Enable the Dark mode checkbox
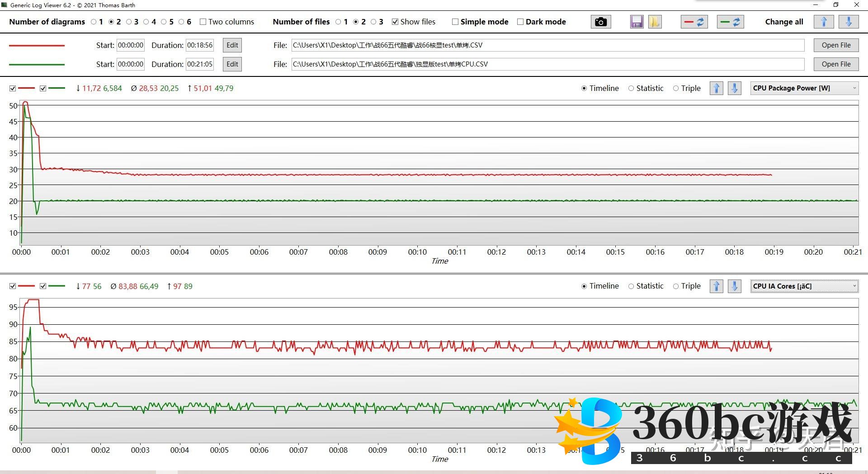The image size is (868, 474). (x=520, y=22)
